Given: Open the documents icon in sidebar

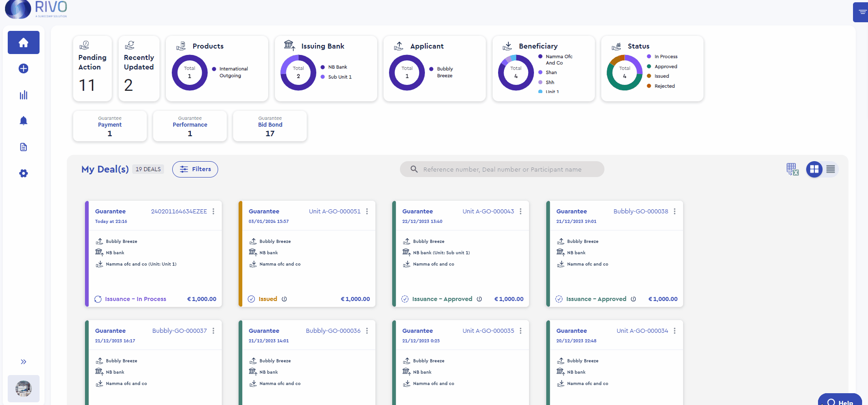Looking at the screenshot, I should click(x=24, y=147).
